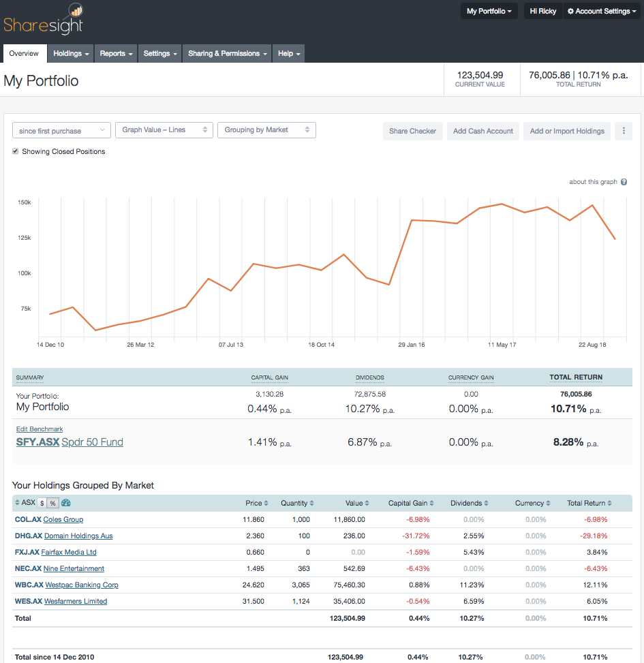Select the Overview tab

pyautogui.click(x=24, y=54)
